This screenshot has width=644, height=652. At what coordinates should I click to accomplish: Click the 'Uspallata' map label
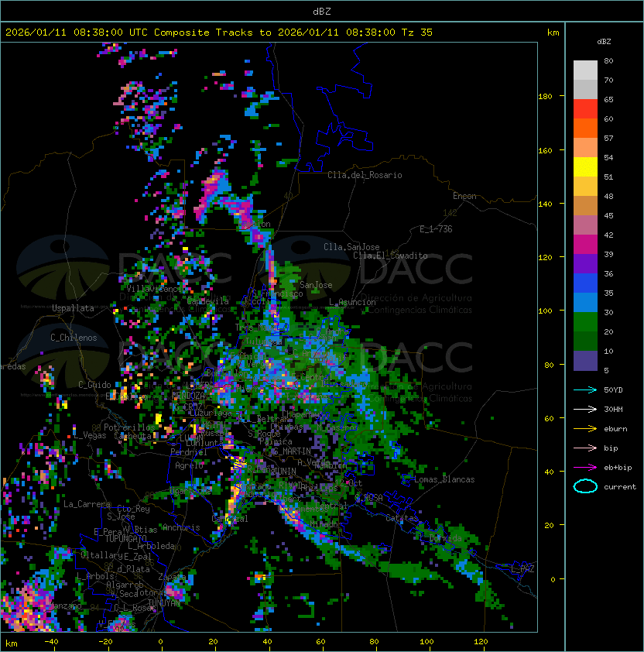click(73, 308)
